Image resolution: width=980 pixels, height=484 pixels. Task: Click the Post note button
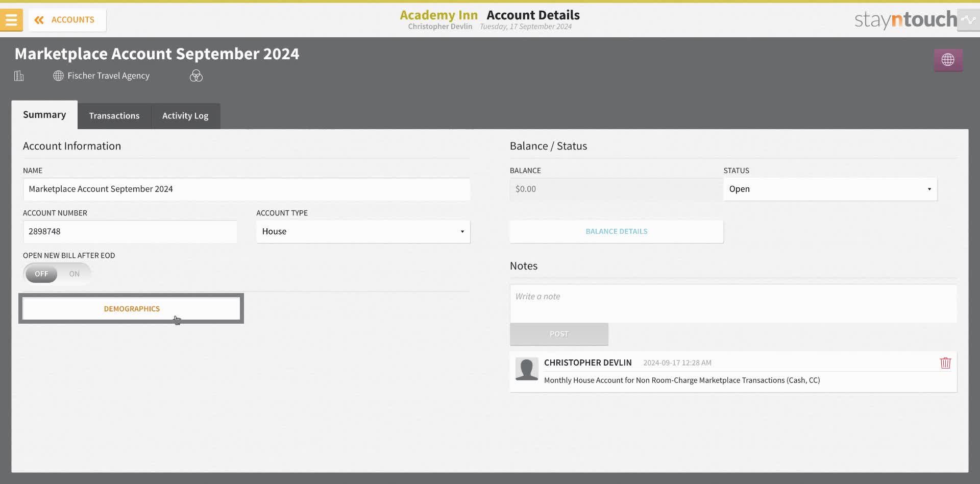(559, 334)
